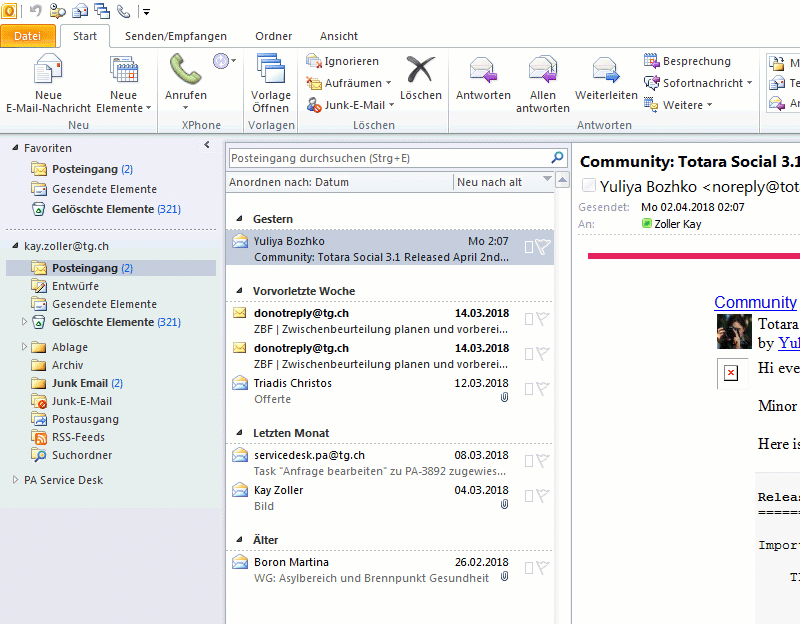Open the Kay Zoller Bild email

click(x=390, y=498)
